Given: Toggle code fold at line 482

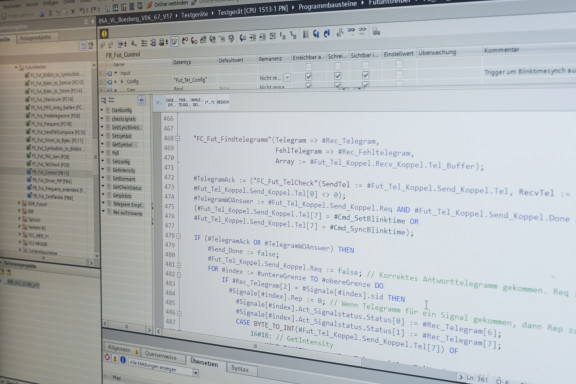Looking at the screenshot, I should (179, 274).
